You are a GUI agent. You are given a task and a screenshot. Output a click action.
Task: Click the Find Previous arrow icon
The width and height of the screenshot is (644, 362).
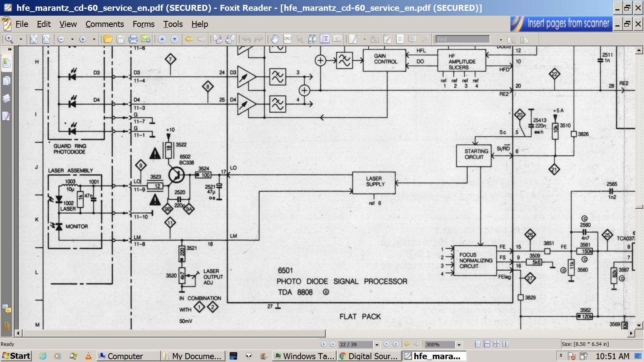coord(512,40)
